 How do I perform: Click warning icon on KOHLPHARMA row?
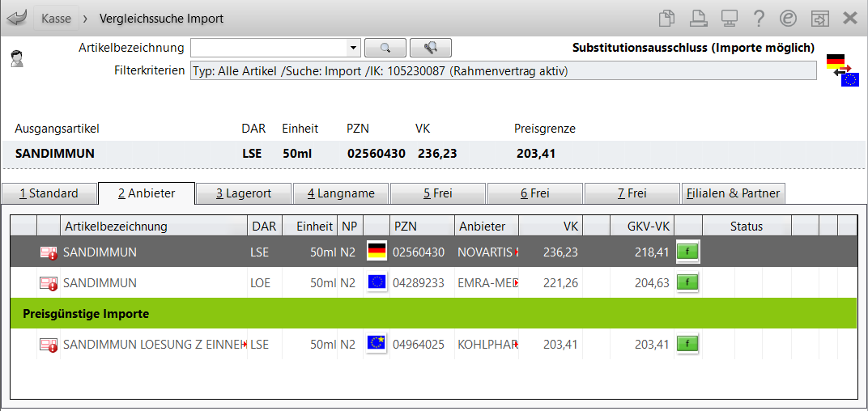[x=49, y=345]
